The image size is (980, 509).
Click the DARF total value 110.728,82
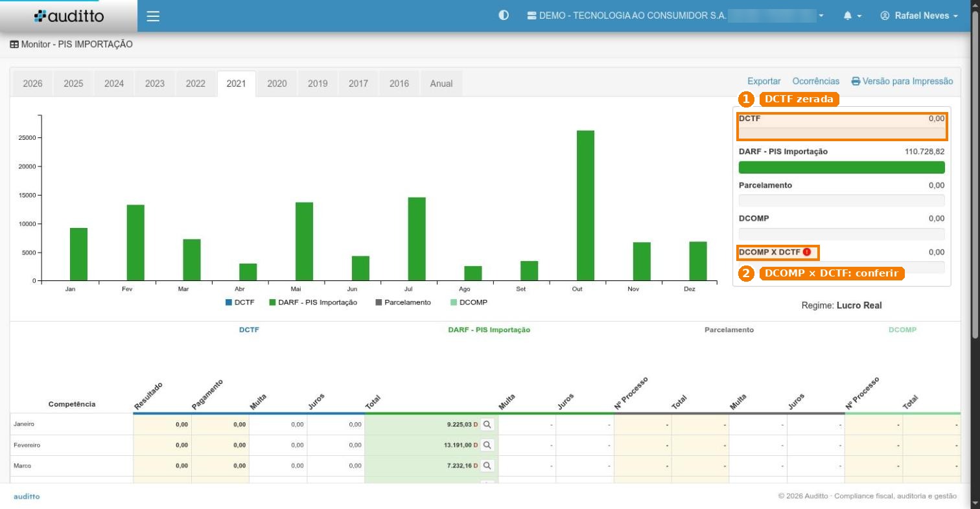pyautogui.click(x=924, y=152)
